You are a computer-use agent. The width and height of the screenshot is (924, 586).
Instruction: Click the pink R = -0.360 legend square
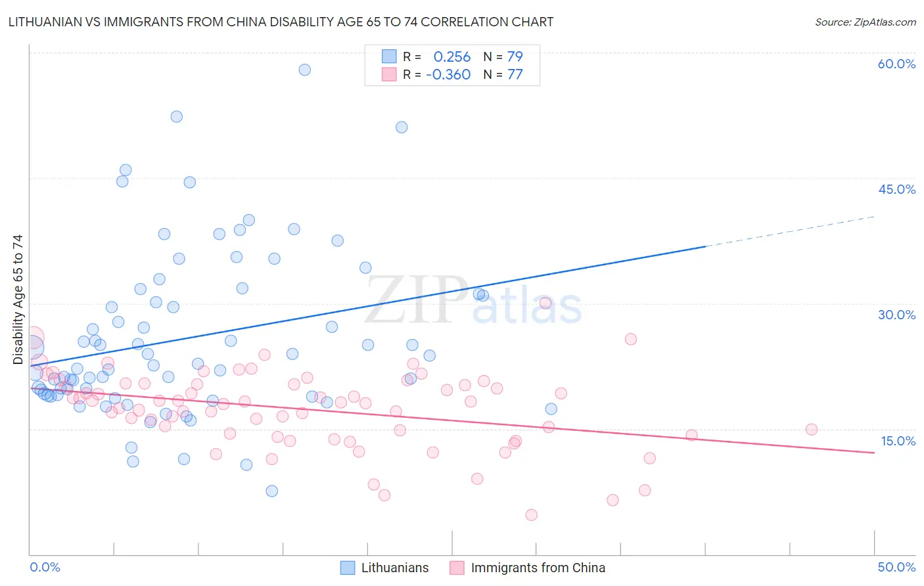click(389, 74)
